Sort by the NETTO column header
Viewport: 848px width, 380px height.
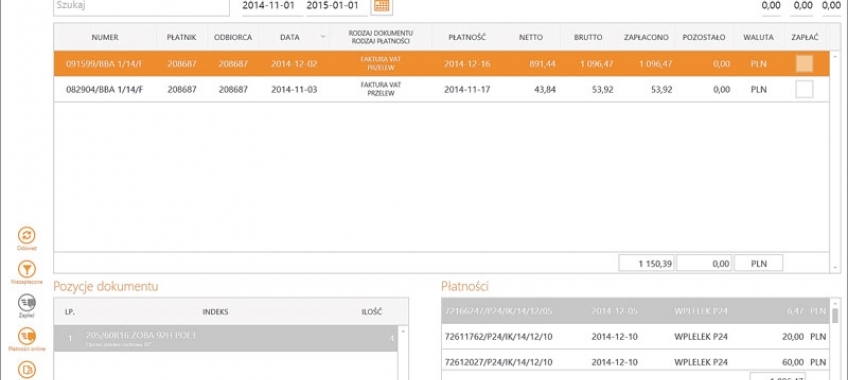(x=531, y=37)
